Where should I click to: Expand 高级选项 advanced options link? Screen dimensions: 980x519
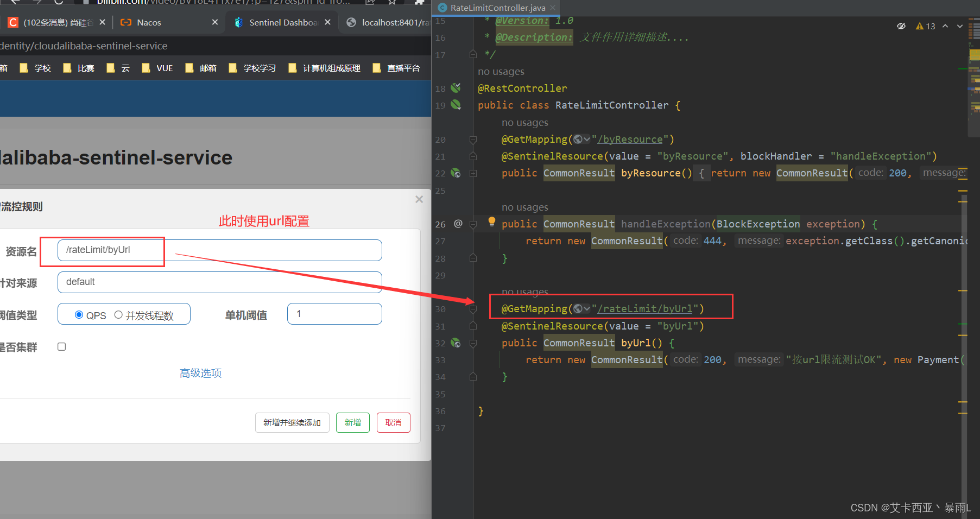(201, 373)
